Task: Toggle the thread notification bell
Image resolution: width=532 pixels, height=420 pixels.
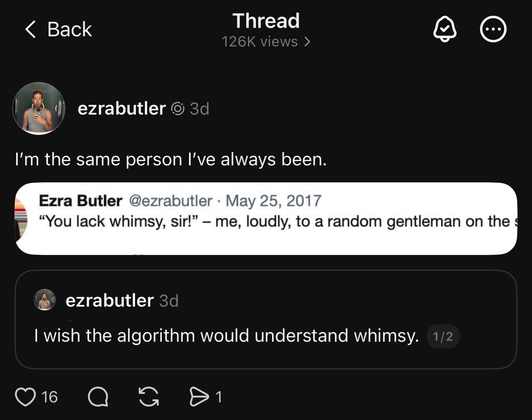Action: [x=445, y=29]
